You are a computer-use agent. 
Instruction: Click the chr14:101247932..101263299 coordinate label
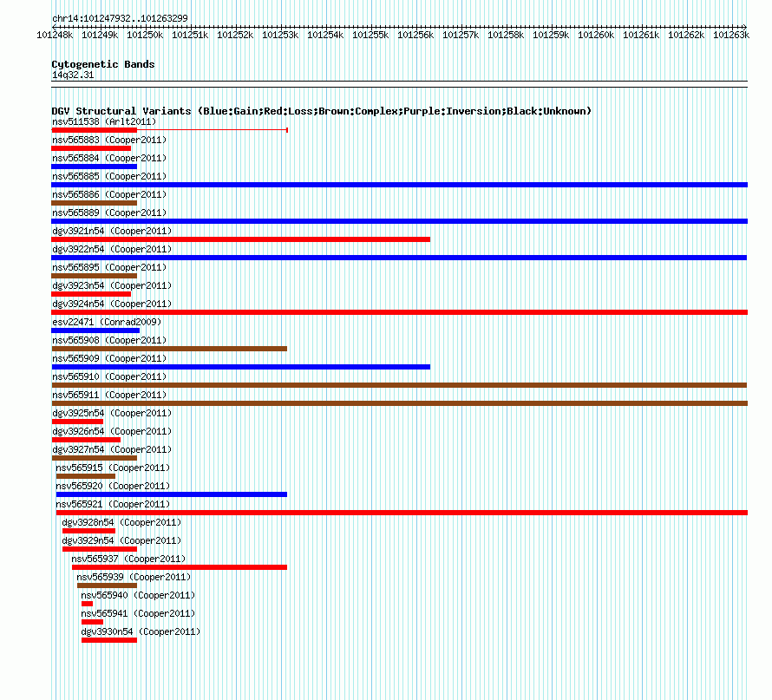click(x=120, y=18)
